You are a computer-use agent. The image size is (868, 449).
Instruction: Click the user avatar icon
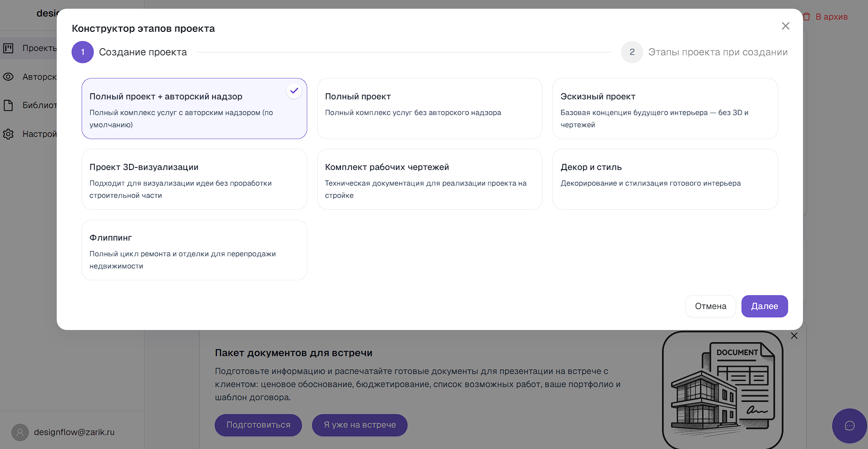20,432
